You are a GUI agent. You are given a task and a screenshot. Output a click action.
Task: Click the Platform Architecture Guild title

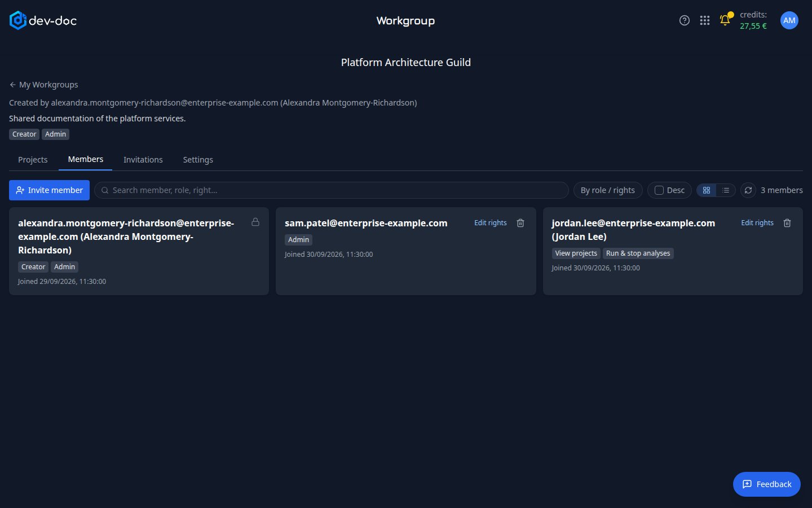tap(406, 63)
